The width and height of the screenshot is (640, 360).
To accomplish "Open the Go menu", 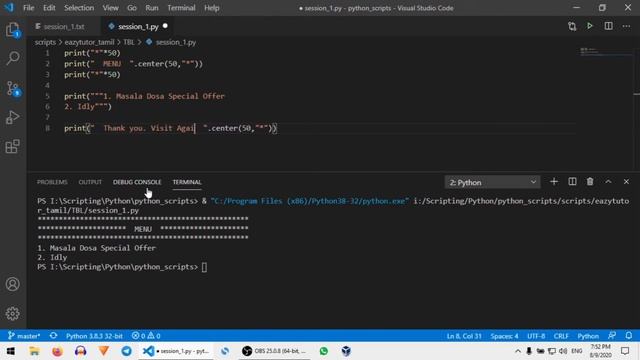I will pyautogui.click(x=131, y=8).
